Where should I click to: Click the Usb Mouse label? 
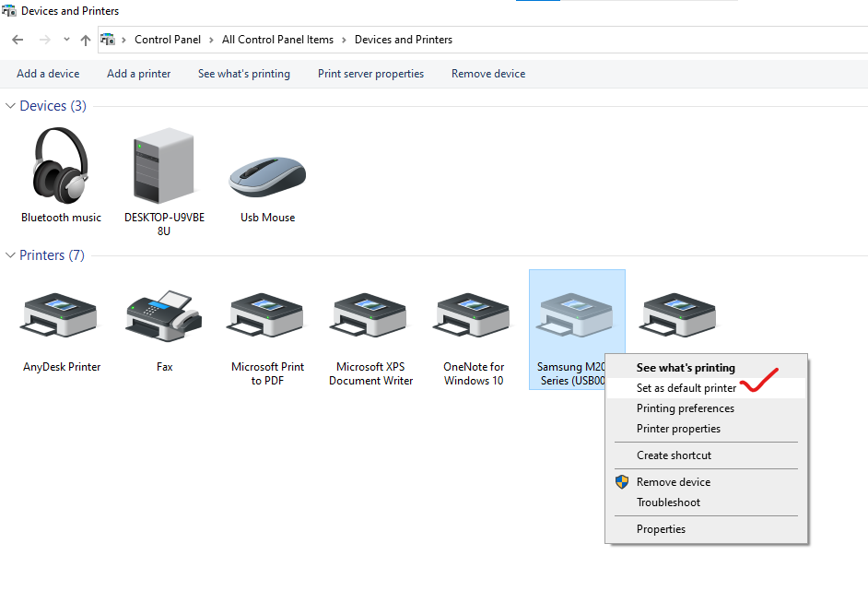coord(268,218)
